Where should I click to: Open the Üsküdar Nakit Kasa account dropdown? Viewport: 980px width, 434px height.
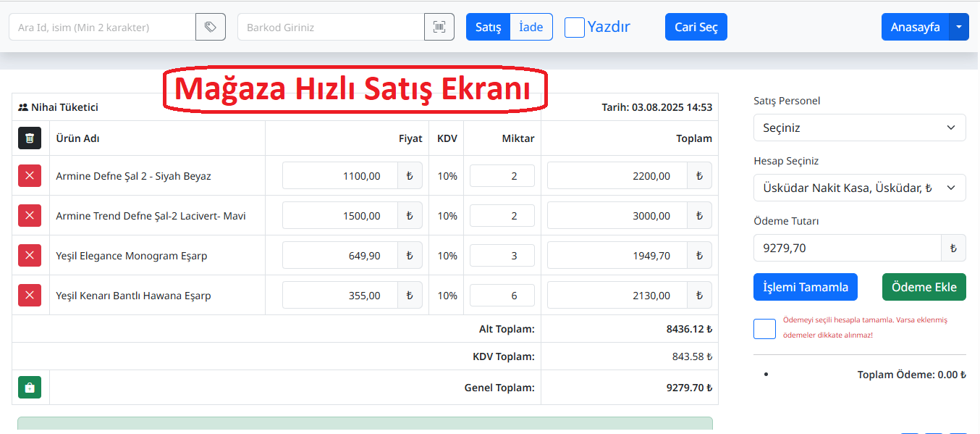click(x=859, y=187)
